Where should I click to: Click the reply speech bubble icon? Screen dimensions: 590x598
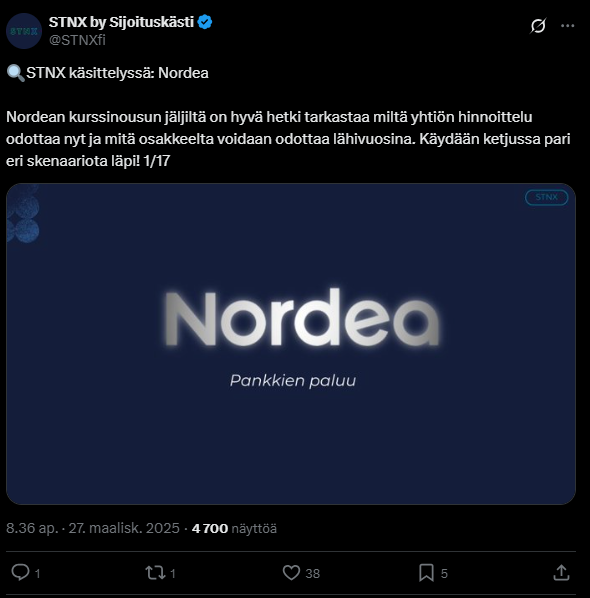(20, 572)
